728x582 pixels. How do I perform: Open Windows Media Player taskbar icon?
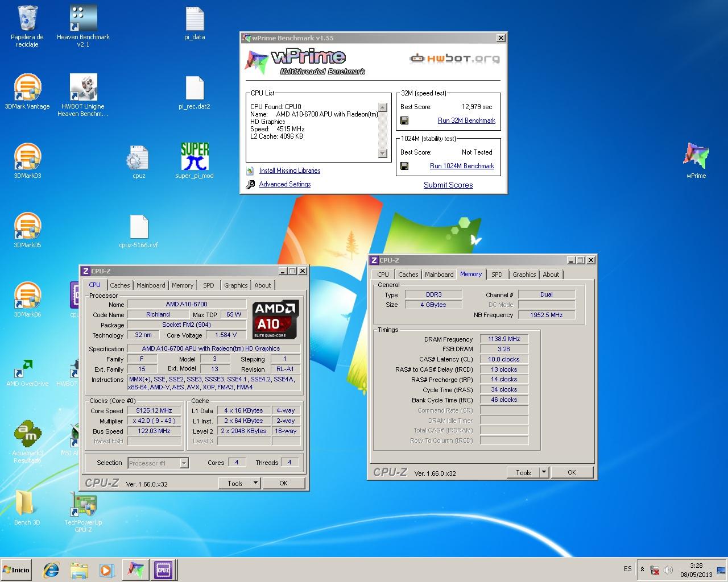point(106,569)
